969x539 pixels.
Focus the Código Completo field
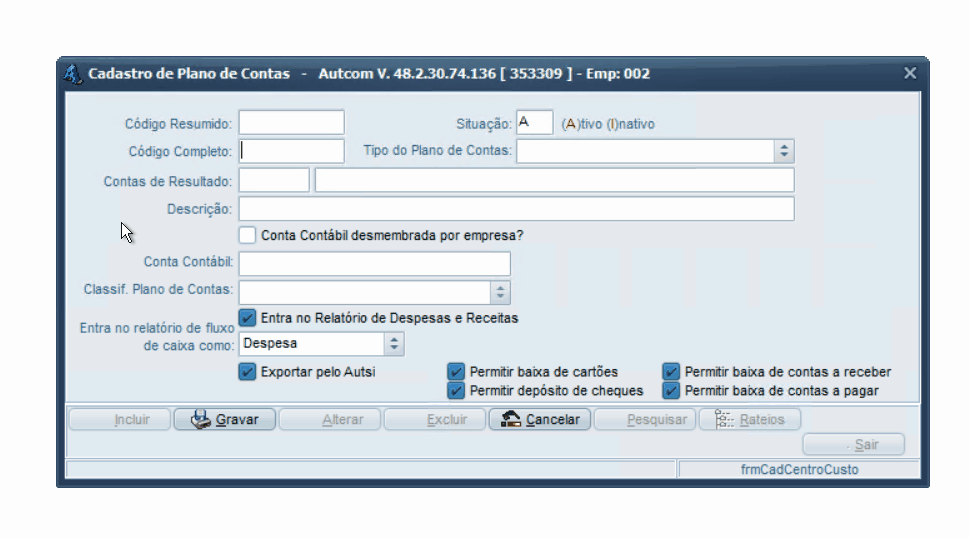click(x=292, y=151)
